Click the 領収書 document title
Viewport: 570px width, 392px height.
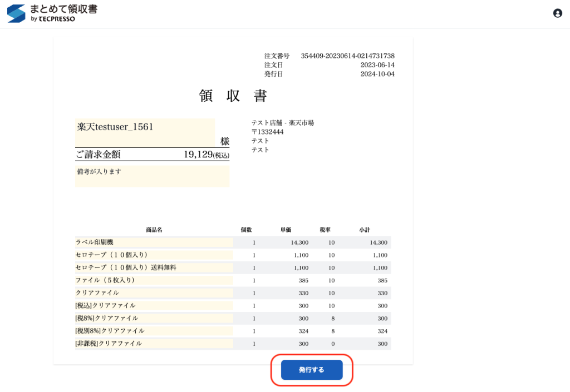[233, 96]
